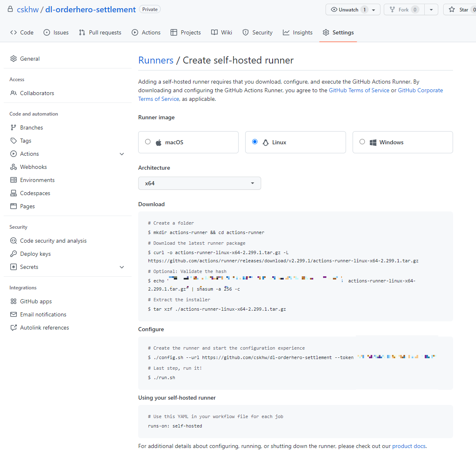Screen dimensions: 476x473
Task: Click the Unwatch eye icon
Action: pos(334,9)
